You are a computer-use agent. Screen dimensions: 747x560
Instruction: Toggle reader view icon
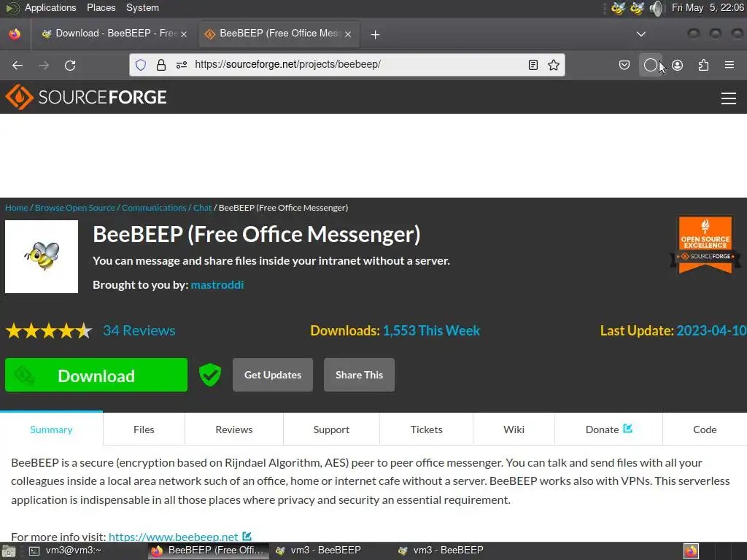(x=533, y=65)
